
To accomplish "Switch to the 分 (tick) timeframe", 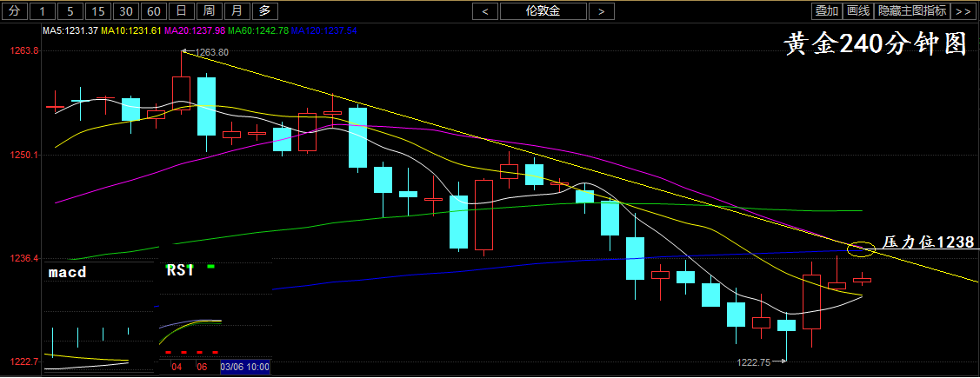I will pos(14,11).
